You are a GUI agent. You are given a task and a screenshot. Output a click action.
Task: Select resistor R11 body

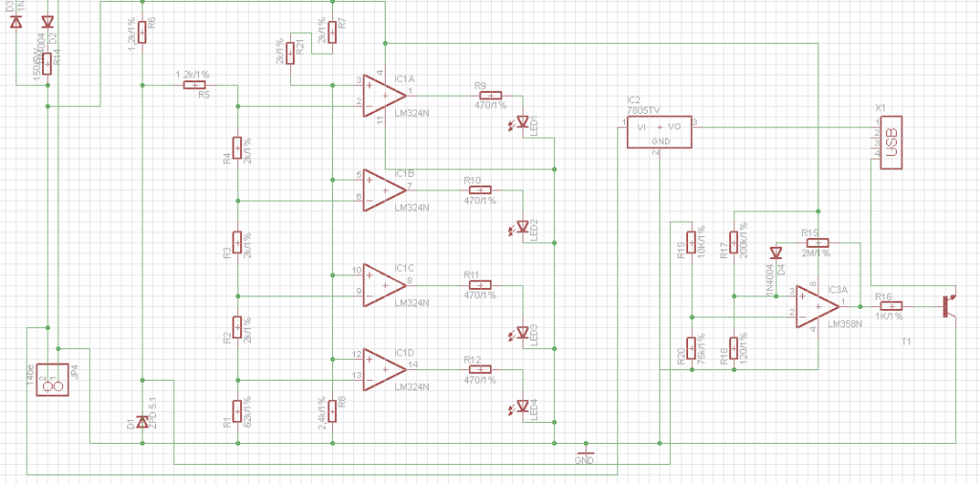pyautogui.click(x=480, y=285)
